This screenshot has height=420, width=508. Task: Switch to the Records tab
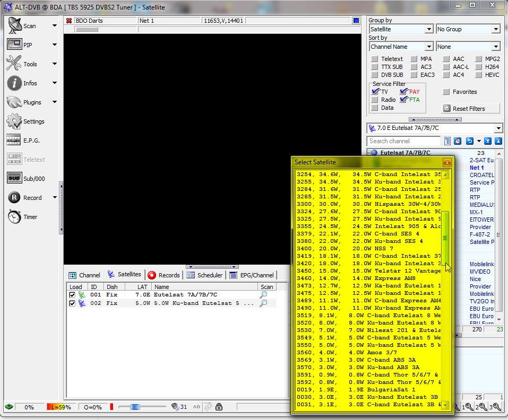pos(164,275)
